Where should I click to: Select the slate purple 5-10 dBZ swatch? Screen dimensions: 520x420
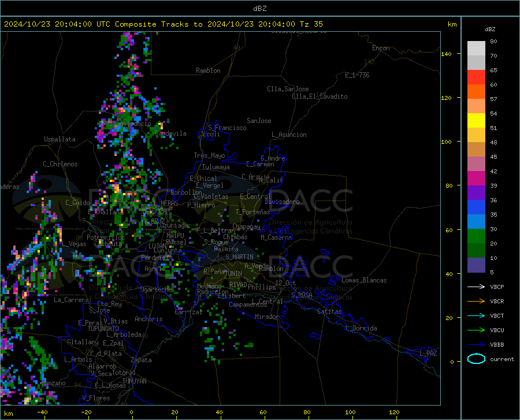tap(476, 265)
